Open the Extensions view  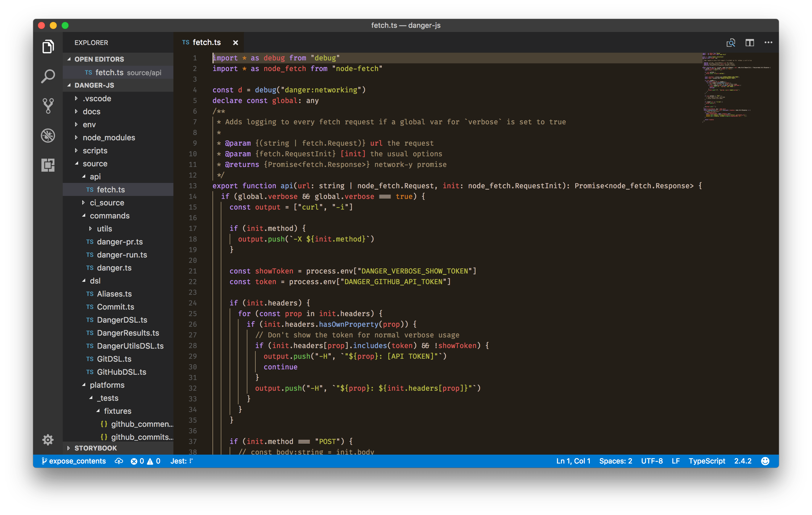click(x=48, y=165)
